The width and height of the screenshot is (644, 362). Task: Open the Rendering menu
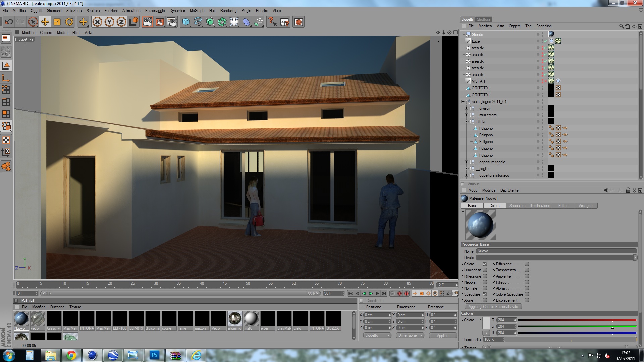(228, 11)
